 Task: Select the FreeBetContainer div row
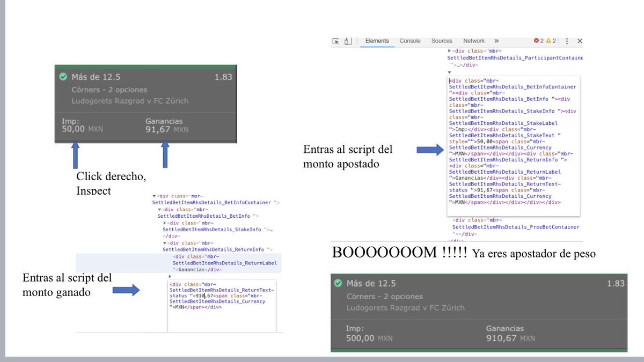(516, 227)
